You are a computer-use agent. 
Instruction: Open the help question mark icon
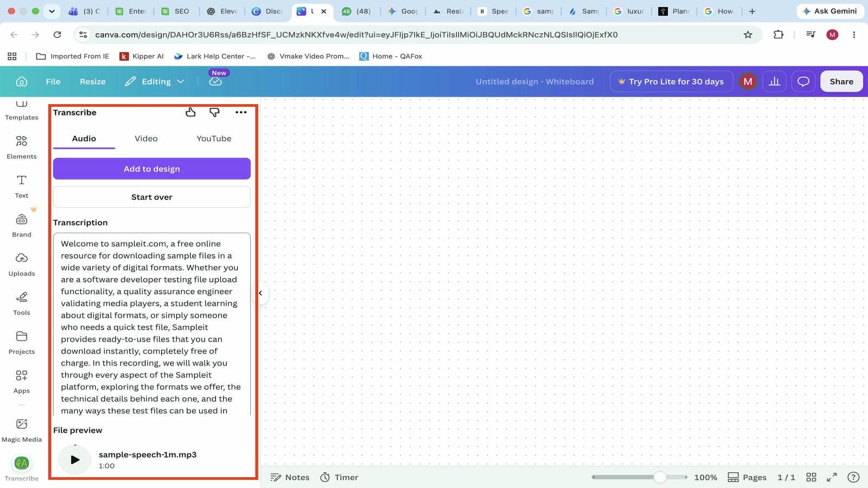(x=853, y=477)
